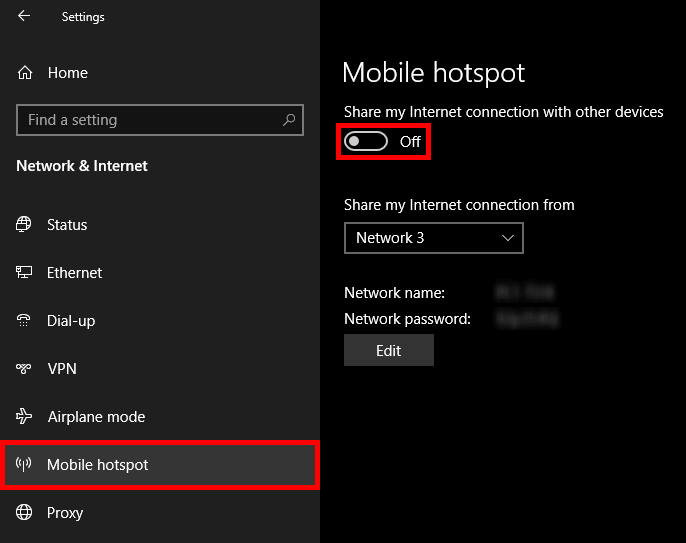The height and width of the screenshot is (543, 686).
Task: Click the Edit button
Action: [x=388, y=350]
